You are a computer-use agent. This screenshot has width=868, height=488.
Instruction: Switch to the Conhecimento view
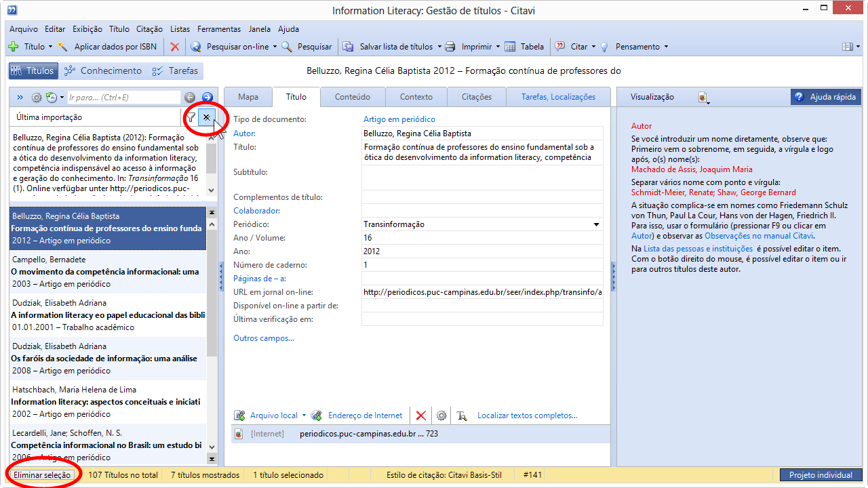click(x=103, y=71)
